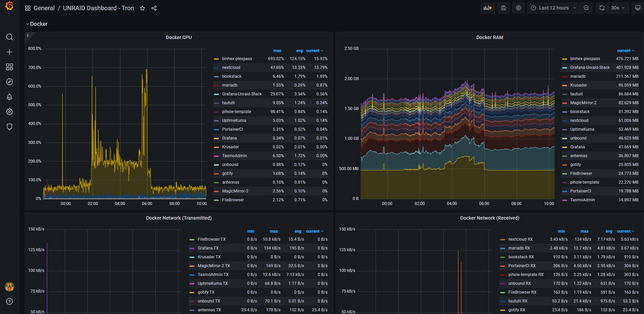Open Docker Network (Transmitted) panel menu
Image resolution: width=644 pixels, height=314 pixels.
[x=179, y=218]
